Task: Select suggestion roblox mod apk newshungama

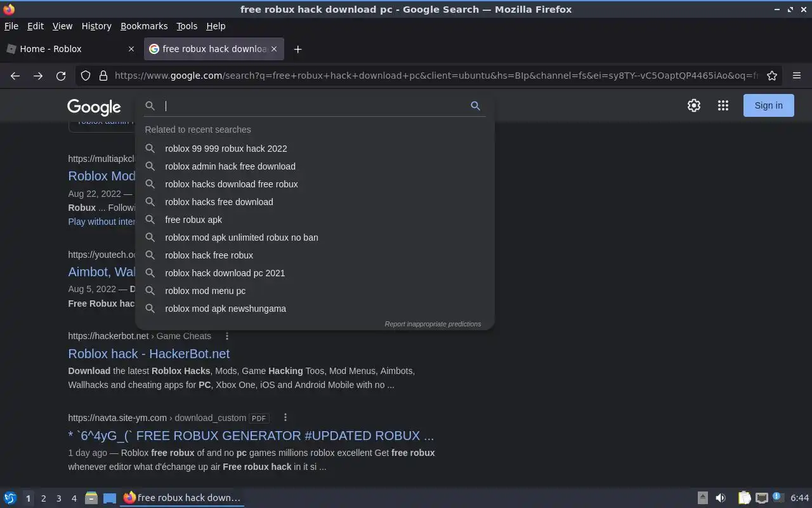Action: coord(315,309)
